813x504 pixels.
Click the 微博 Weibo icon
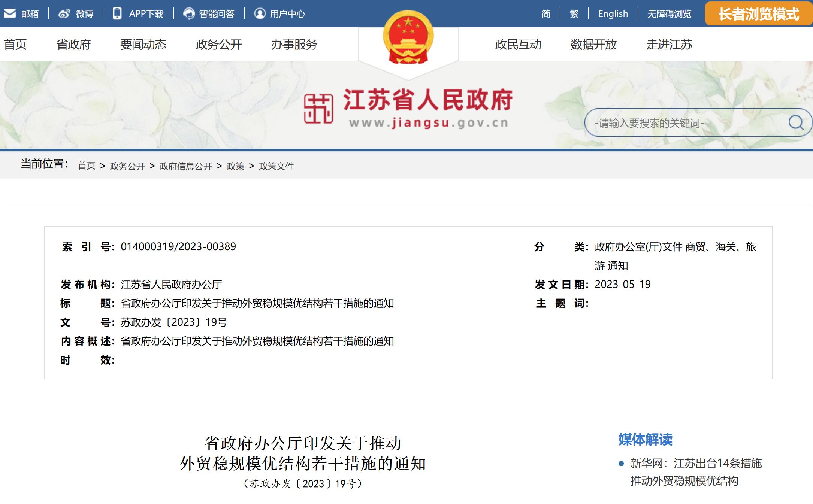click(x=64, y=13)
